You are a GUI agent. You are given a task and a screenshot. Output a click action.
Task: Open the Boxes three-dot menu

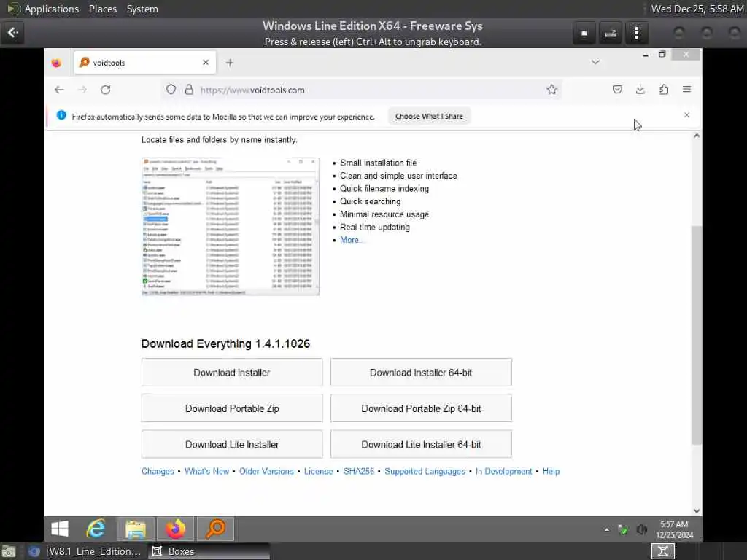(x=636, y=33)
